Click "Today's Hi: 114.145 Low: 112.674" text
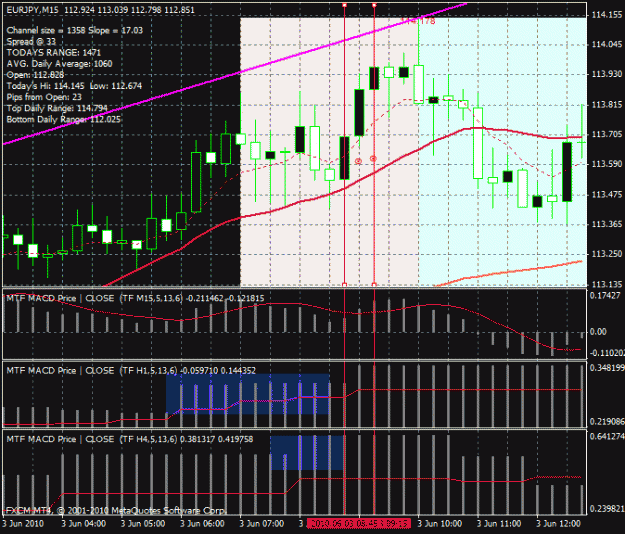Image resolution: width=625 pixels, height=534 pixels. click(x=74, y=86)
